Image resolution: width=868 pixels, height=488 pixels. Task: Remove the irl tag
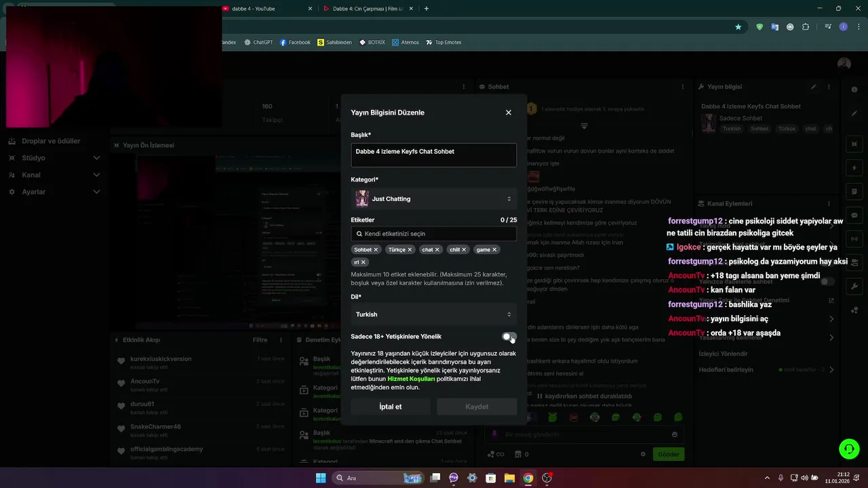pyautogui.click(x=363, y=262)
